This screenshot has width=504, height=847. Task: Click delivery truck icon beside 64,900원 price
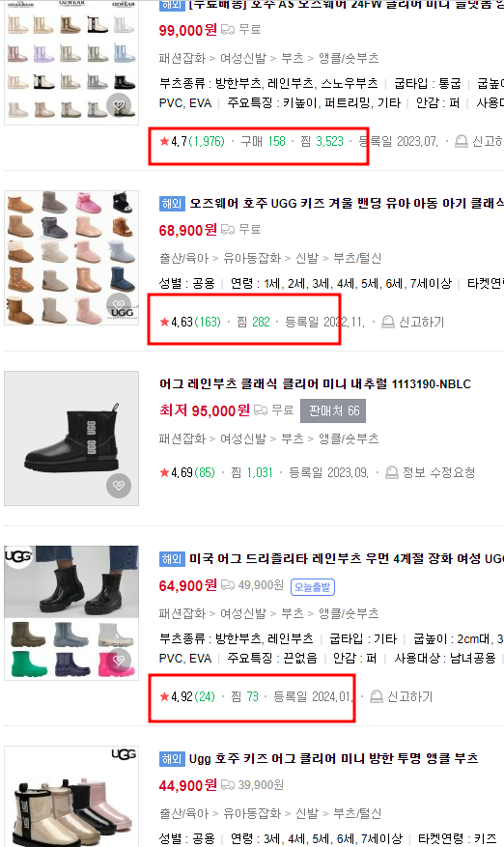pos(228,585)
